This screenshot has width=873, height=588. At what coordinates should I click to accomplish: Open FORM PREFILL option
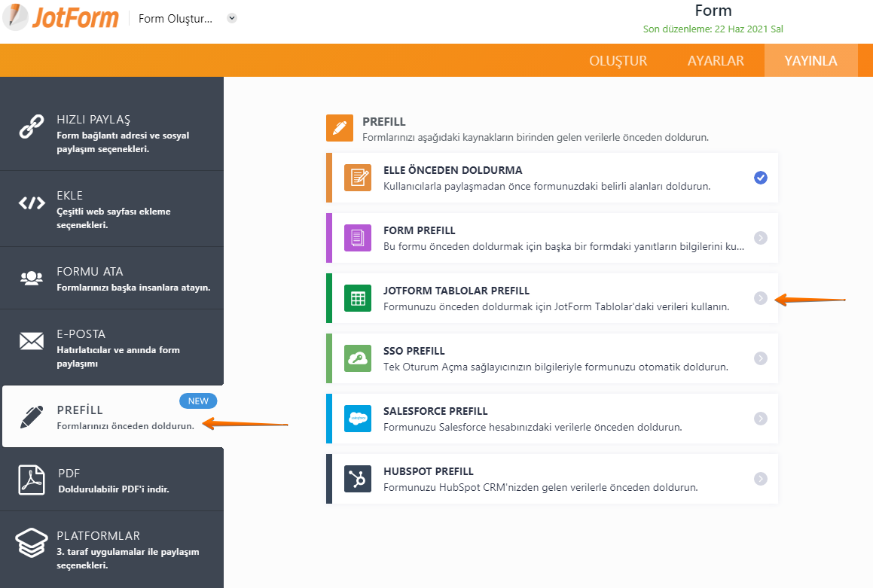pyautogui.click(x=552, y=238)
